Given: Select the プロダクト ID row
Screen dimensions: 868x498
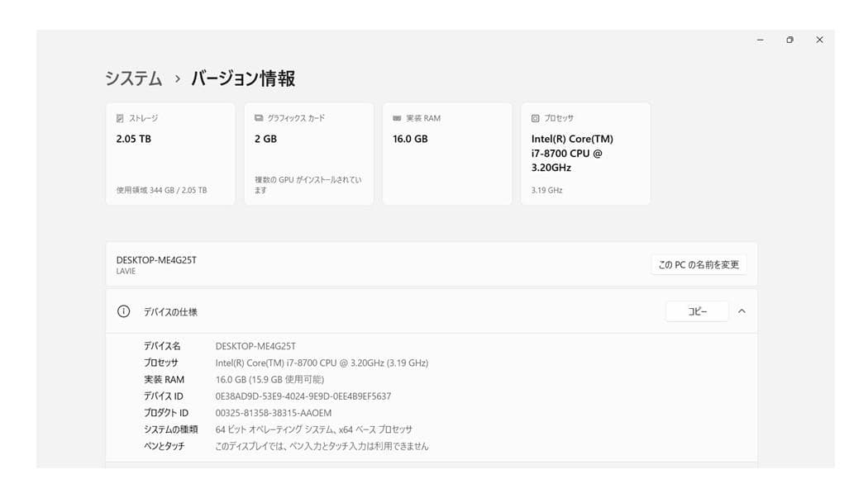Looking at the screenshot, I should pyautogui.click(x=273, y=413).
